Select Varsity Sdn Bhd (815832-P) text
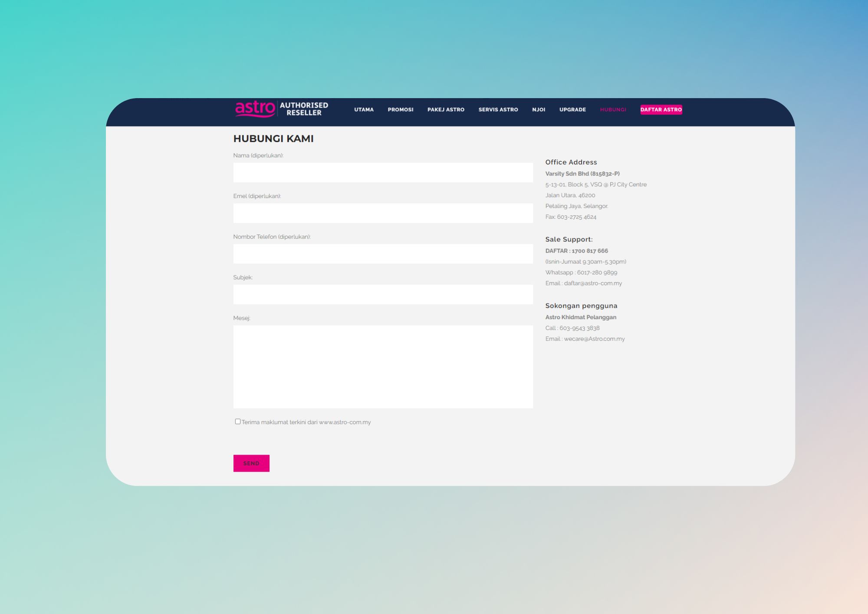 (x=582, y=174)
